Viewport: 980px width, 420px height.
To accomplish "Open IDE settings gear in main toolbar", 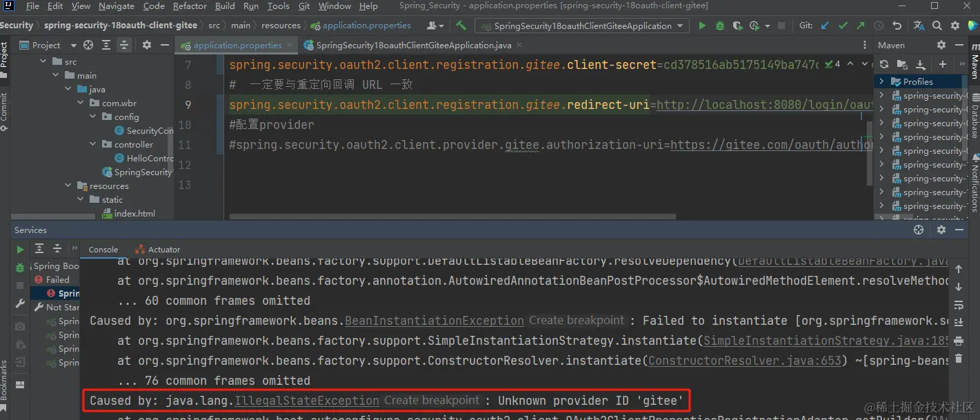I will [x=955, y=26].
